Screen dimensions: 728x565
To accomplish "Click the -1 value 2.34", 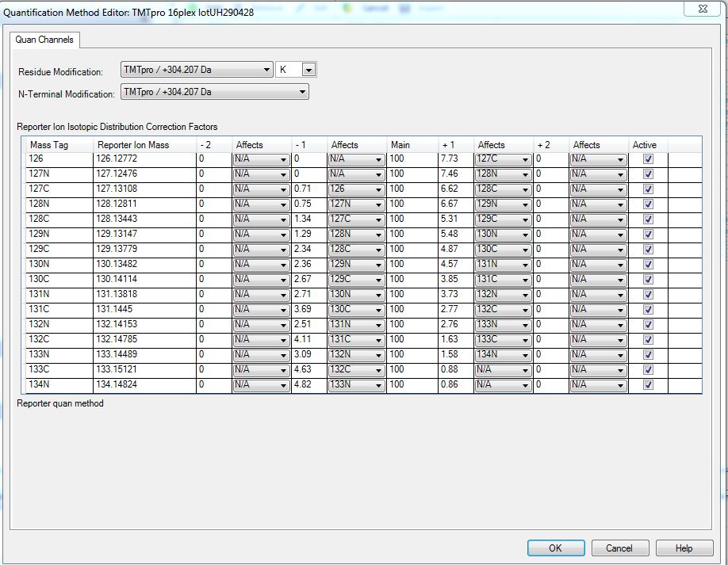I will (309, 249).
